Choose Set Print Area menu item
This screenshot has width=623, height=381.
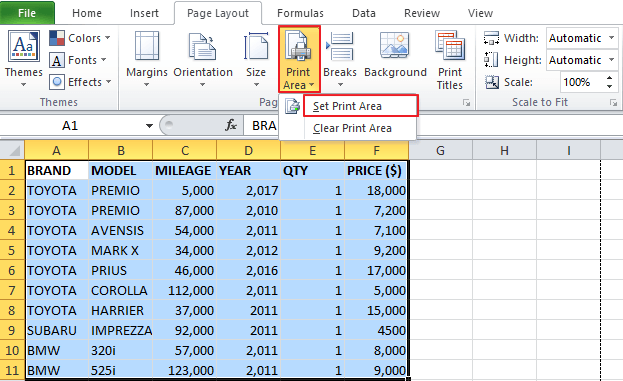point(360,106)
